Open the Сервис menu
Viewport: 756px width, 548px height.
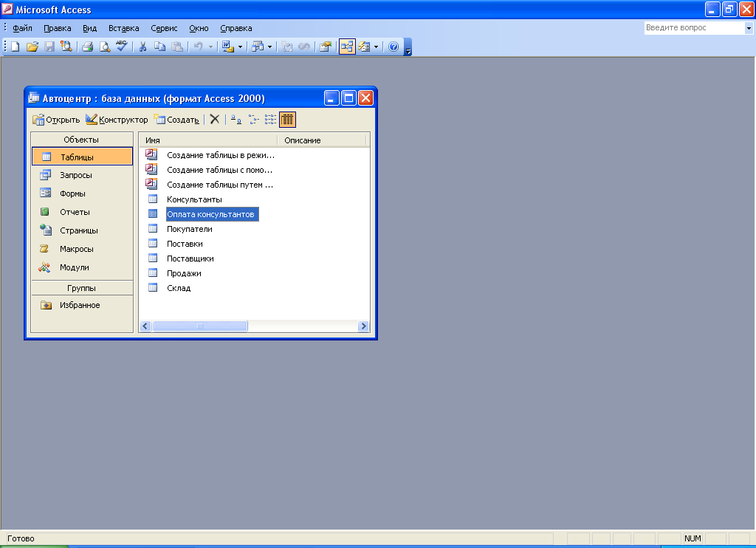pyautogui.click(x=164, y=28)
